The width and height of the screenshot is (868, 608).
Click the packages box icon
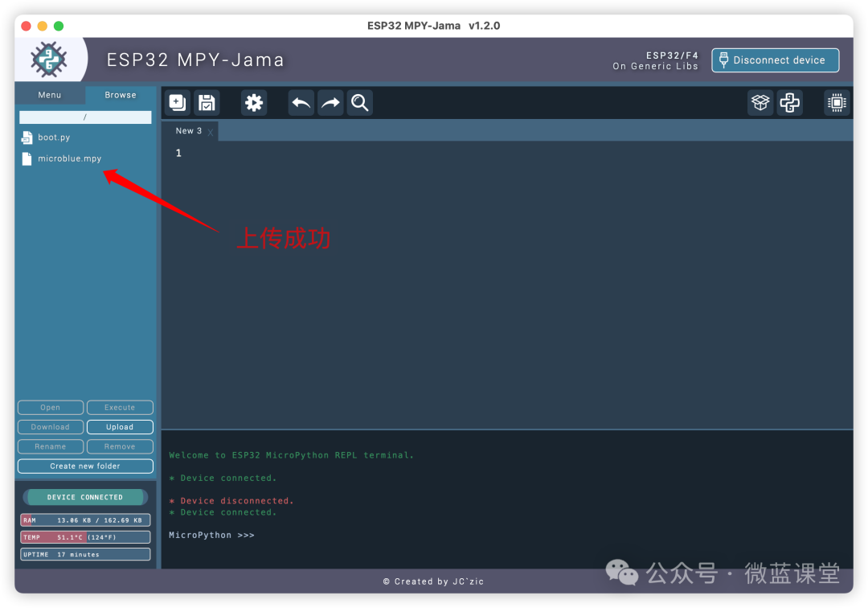[x=760, y=103]
